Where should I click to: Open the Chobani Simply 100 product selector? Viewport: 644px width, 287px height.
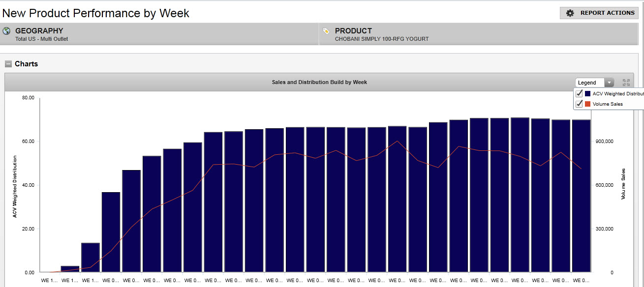(381, 39)
